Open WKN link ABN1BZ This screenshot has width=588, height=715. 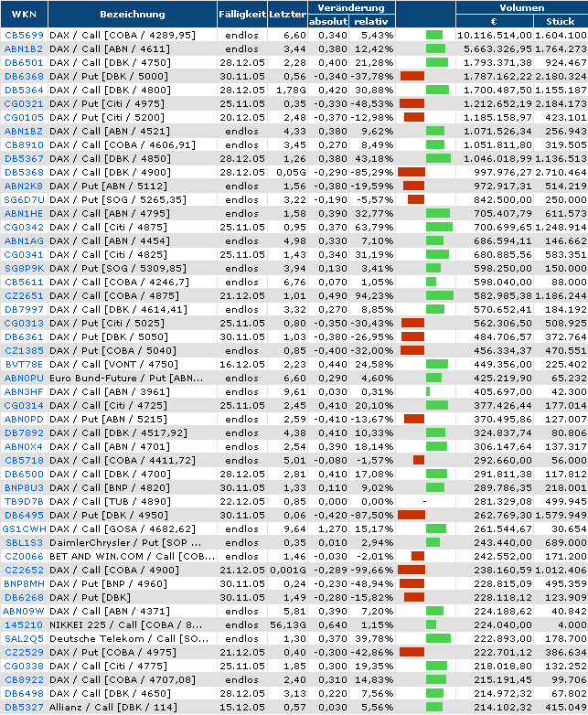point(24,131)
